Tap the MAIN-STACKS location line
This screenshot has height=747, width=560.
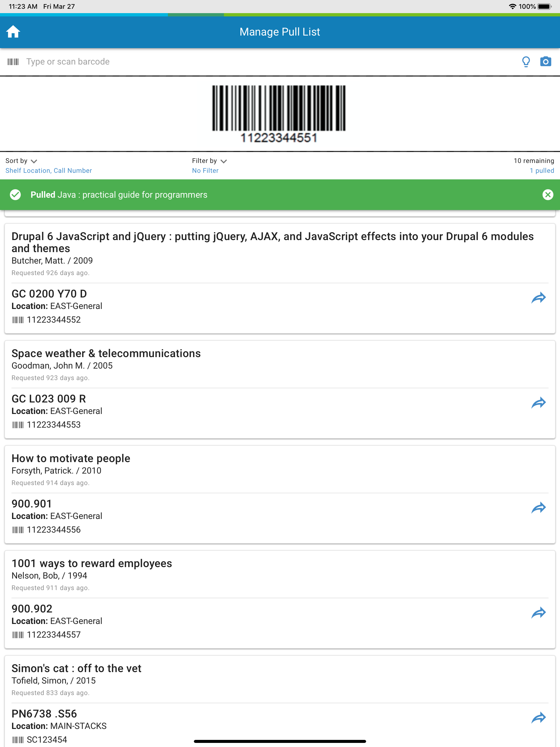coord(59,726)
